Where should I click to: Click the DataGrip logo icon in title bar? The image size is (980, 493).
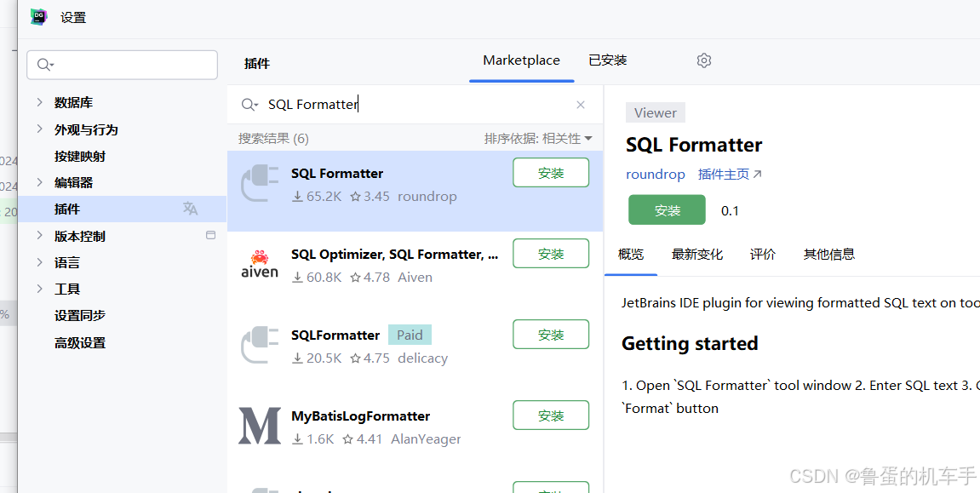coord(39,17)
